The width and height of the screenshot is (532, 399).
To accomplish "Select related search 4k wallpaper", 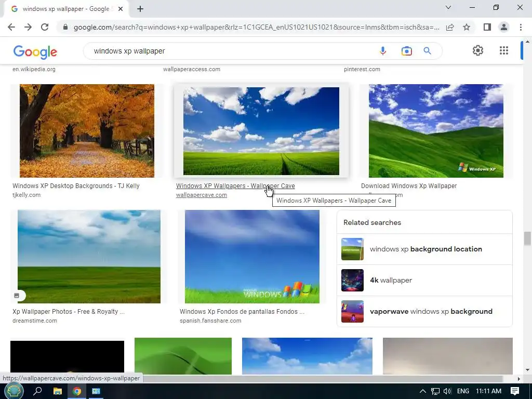I will tap(424, 280).
